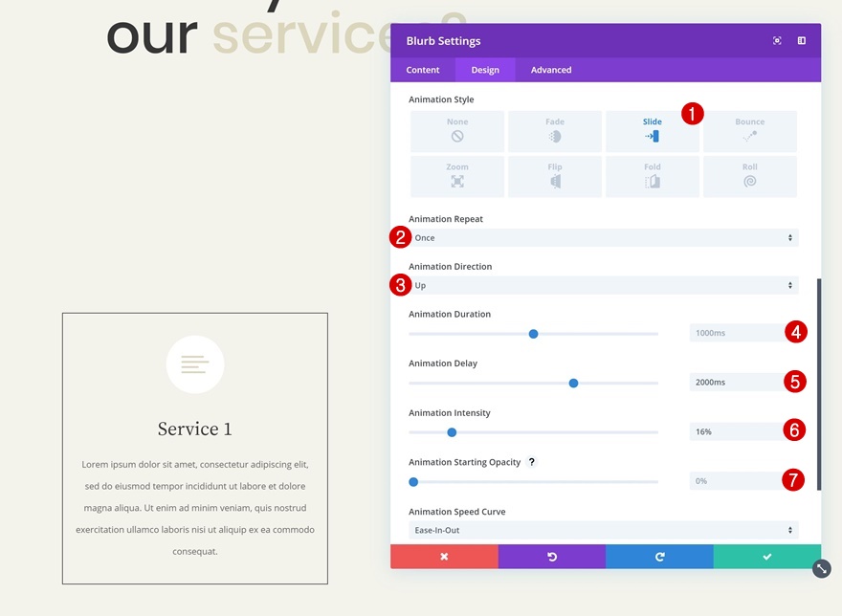Click the Animation Duration 1000ms field
This screenshot has width=842, height=616.
[x=743, y=333]
